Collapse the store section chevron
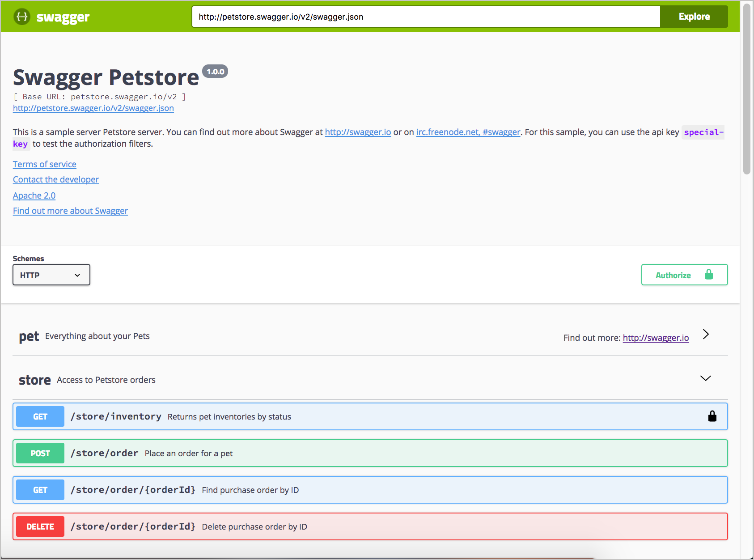Screen dimensions: 754x560 pos(705,378)
